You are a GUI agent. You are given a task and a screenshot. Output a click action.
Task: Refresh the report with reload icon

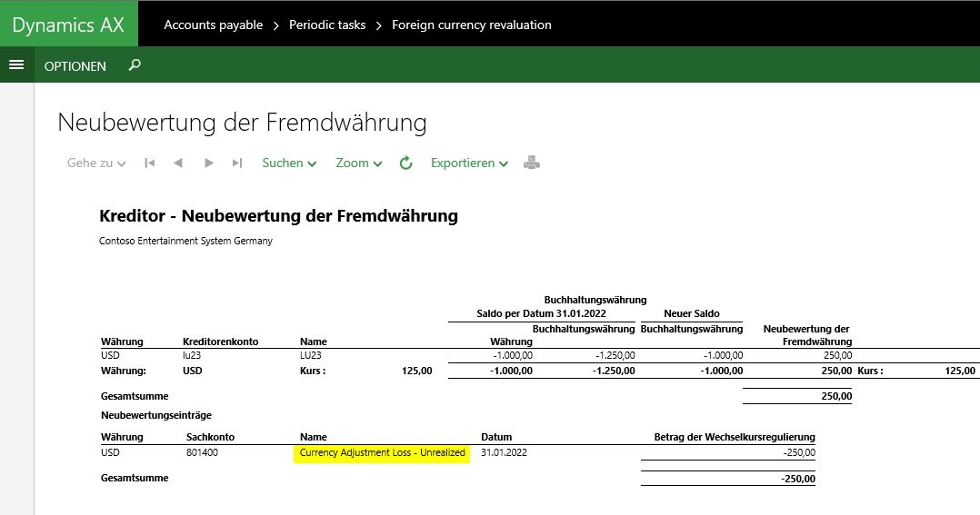pos(406,163)
